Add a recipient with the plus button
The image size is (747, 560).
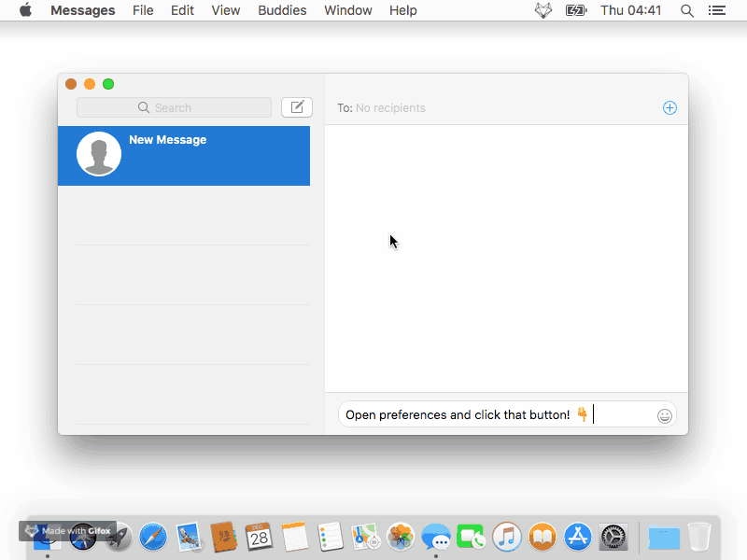[x=669, y=107]
